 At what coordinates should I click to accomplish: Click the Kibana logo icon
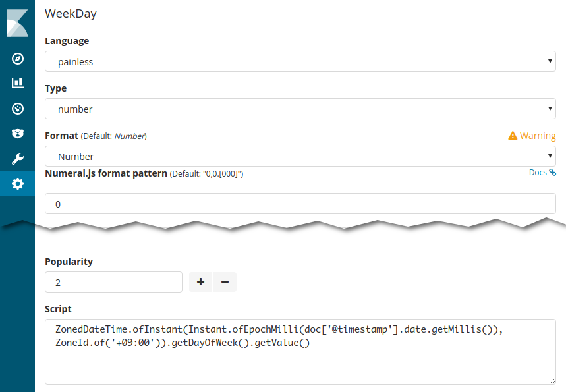(17, 23)
